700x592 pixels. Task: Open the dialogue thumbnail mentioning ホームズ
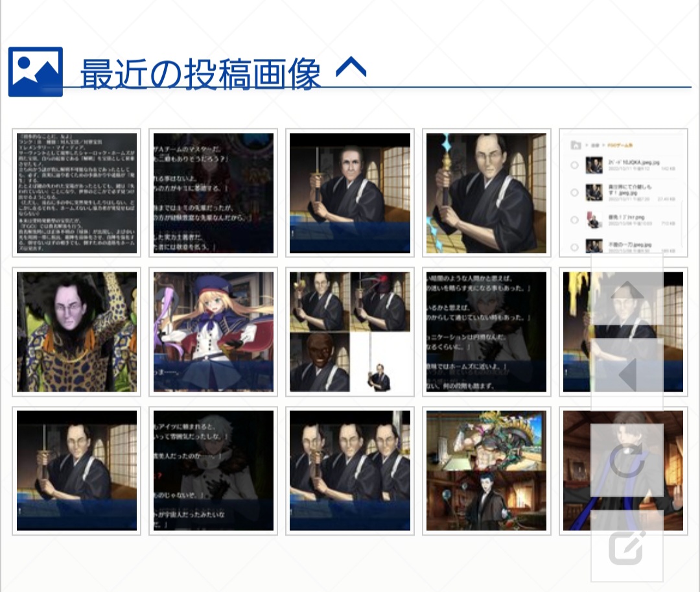click(x=487, y=332)
